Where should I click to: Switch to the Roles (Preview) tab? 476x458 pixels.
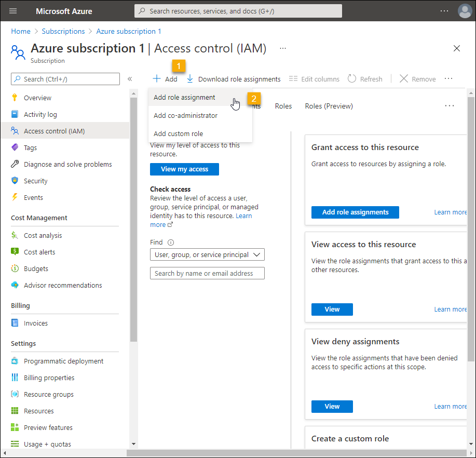tap(329, 106)
